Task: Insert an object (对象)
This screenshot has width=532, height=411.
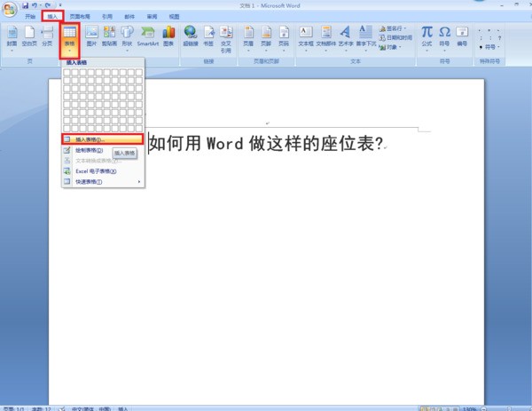Action: tap(389, 47)
